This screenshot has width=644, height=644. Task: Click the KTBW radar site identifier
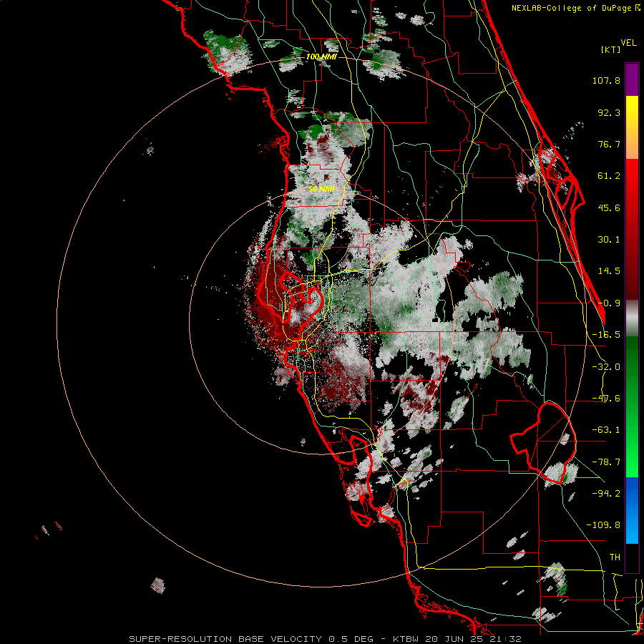coord(406,639)
